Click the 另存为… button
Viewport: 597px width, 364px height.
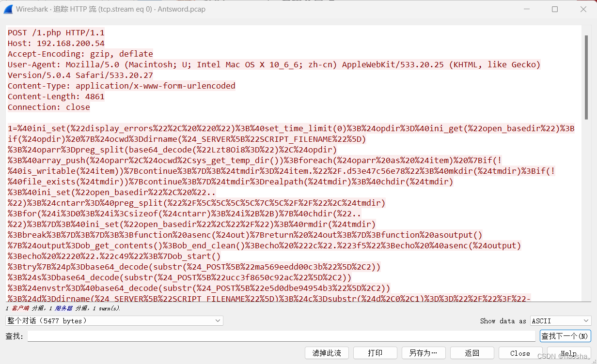pyautogui.click(x=424, y=353)
